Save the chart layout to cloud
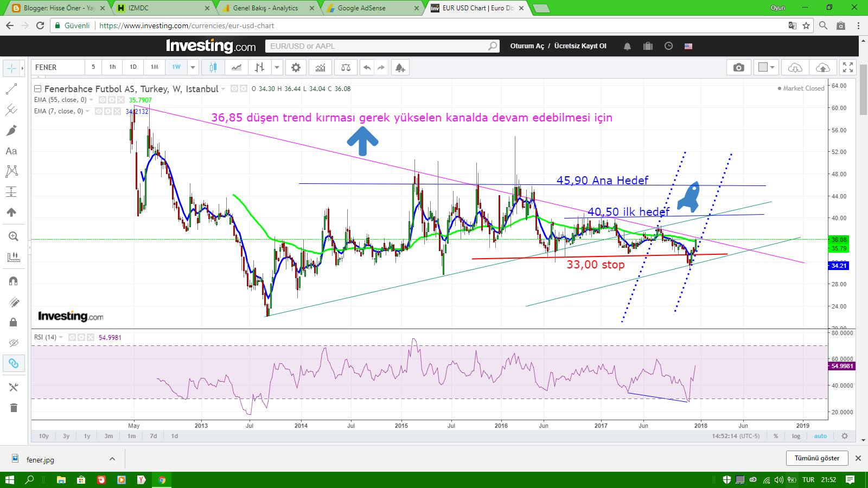 pyautogui.click(x=822, y=67)
